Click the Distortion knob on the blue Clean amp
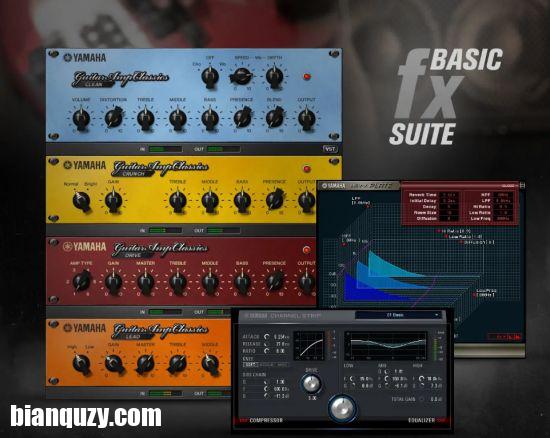This screenshot has width=550, height=438. pos(113,118)
